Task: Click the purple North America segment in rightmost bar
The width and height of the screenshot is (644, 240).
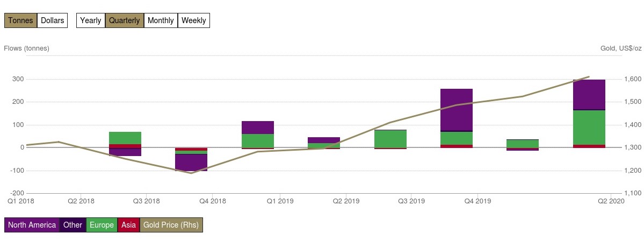Action: click(x=589, y=95)
